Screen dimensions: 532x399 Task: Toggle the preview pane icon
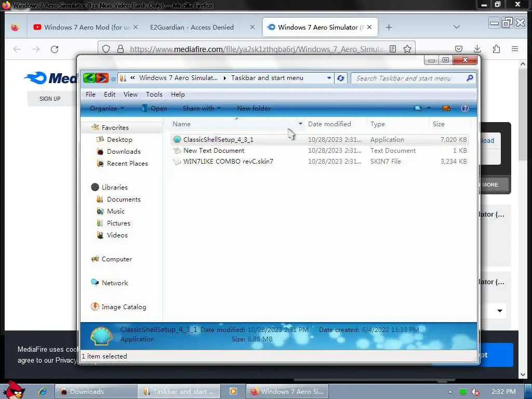446,108
